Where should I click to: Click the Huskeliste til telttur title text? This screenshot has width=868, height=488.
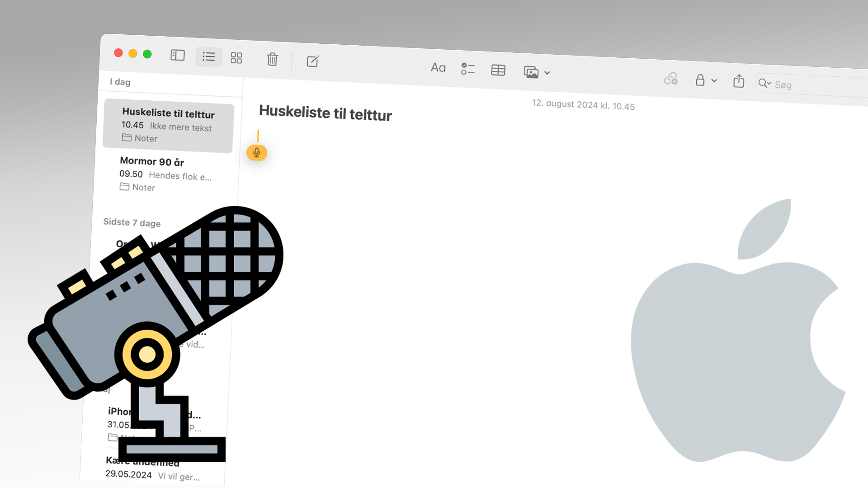coord(325,113)
